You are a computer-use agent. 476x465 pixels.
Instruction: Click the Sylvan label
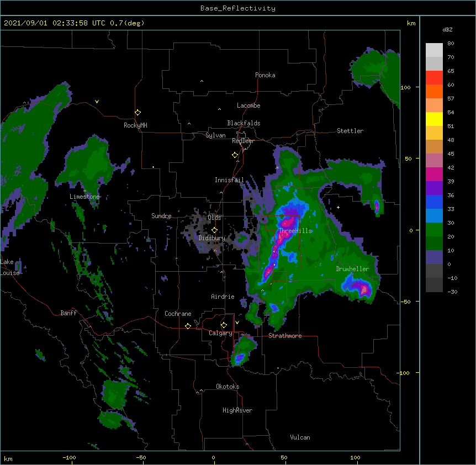pyautogui.click(x=215, y=135)
